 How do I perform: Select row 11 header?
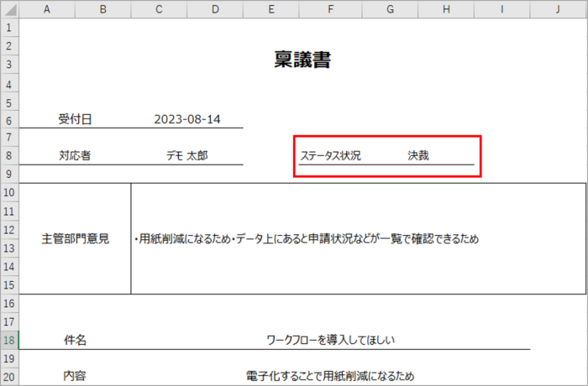[9, 211]
